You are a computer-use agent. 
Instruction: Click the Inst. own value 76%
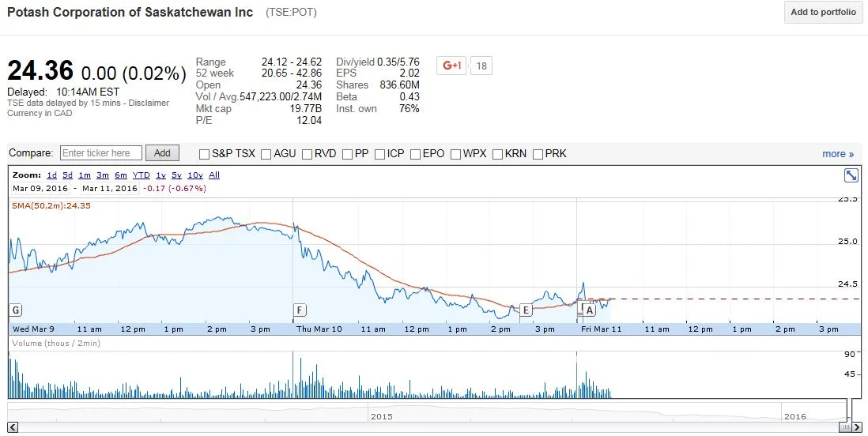pyautogui.click(x=409, y=108)
